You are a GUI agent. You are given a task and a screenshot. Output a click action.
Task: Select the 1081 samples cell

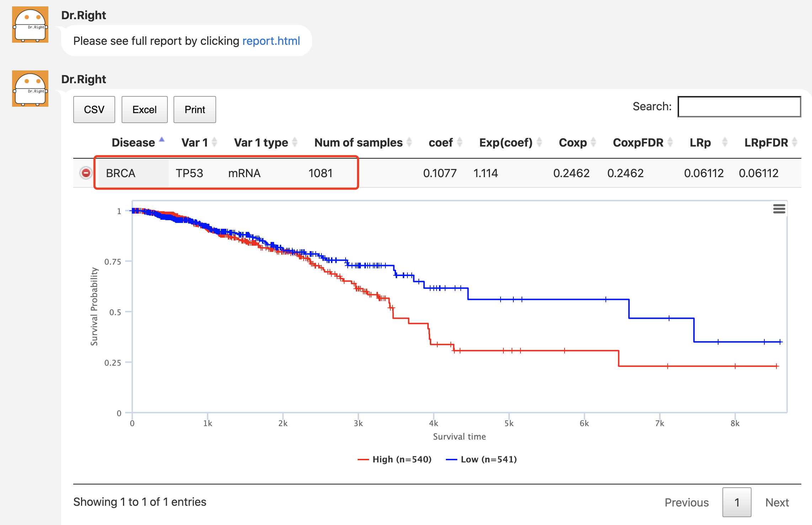[320, 173]
